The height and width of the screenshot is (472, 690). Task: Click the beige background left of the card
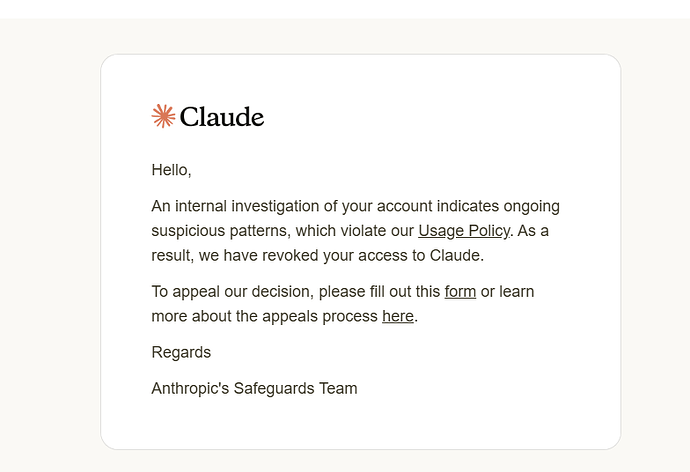50,246
